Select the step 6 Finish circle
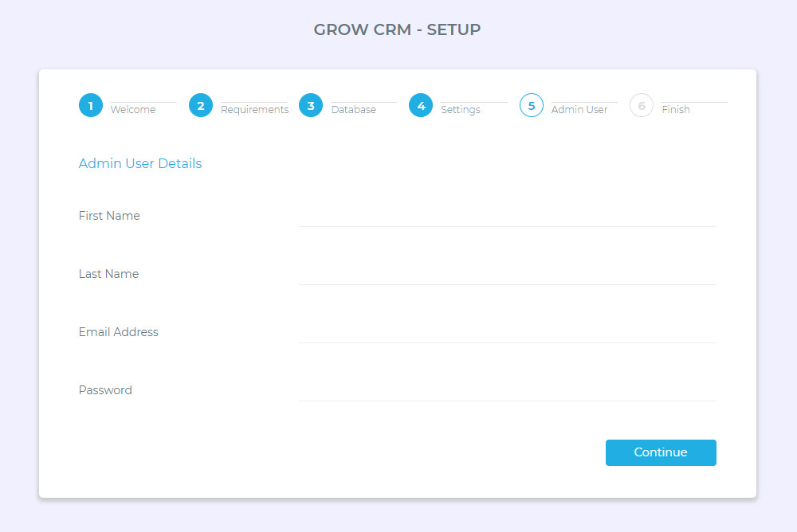 click(x=642, y=105)
